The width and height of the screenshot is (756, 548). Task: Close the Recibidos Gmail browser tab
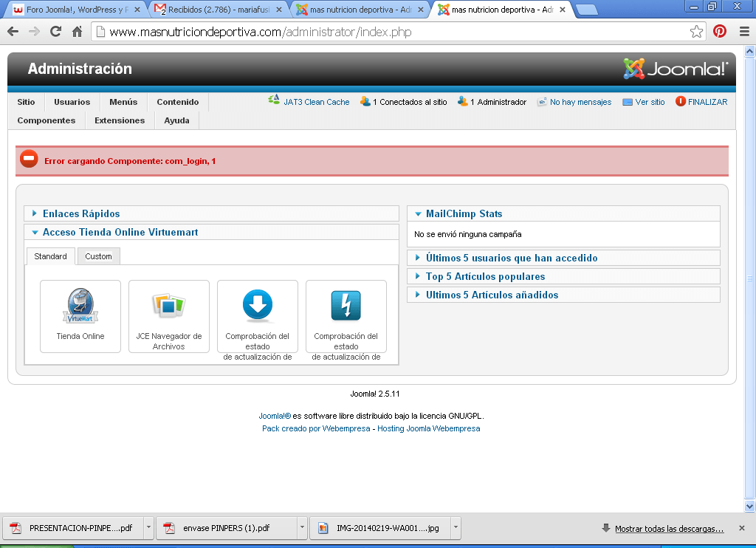[278, 9]
